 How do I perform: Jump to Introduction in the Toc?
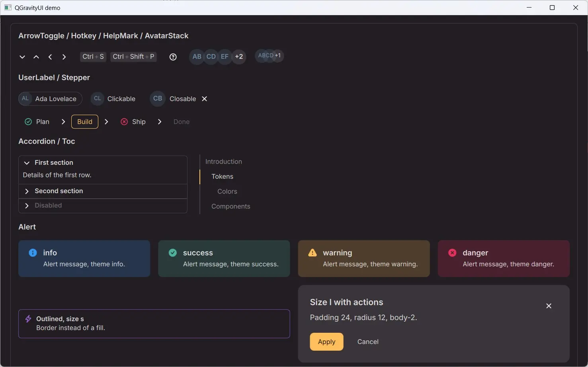point(224,162)
